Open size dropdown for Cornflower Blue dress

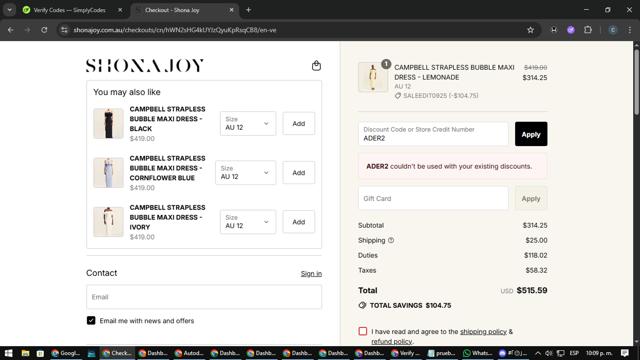click(245, 173)
